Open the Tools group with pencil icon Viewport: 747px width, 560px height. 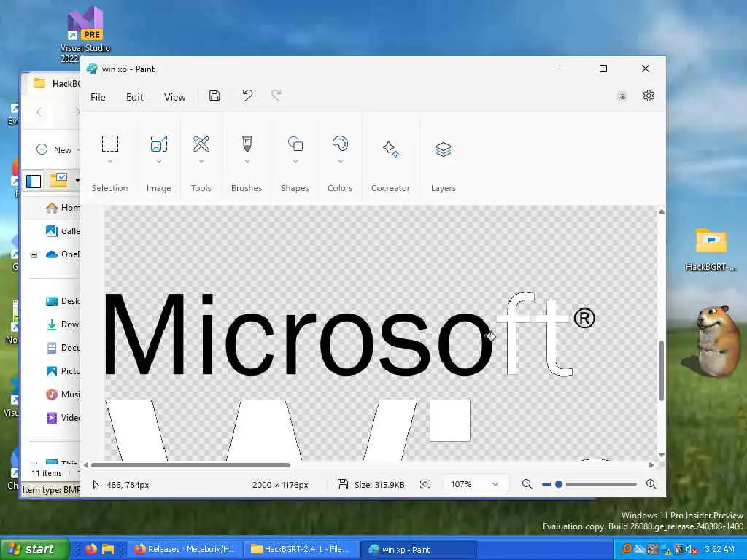(201, 144)
